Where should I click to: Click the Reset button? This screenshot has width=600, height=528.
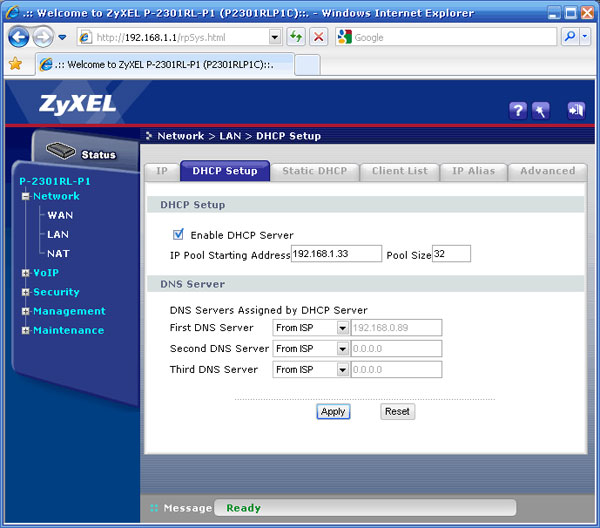click(x=397, y=412)
